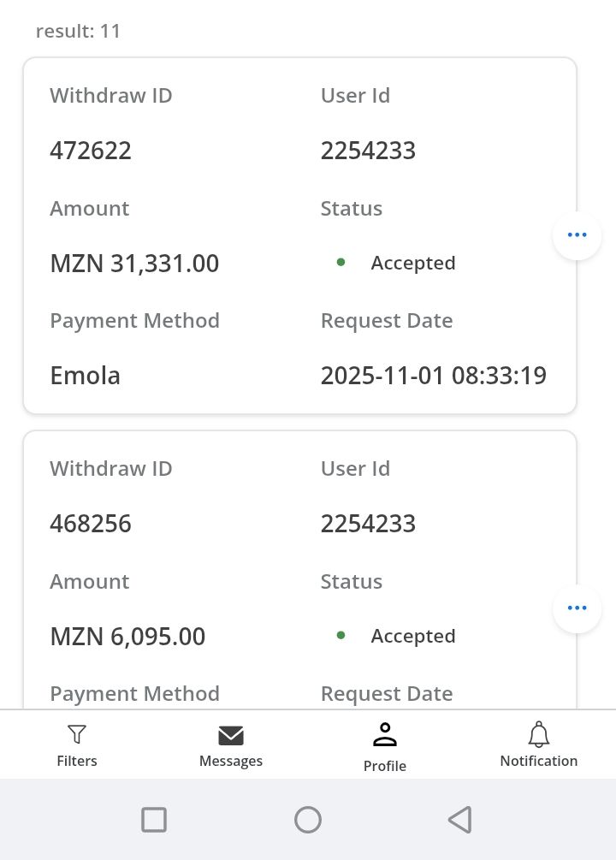Tap the amount MZN 31,331.00

tap(134, 264)
